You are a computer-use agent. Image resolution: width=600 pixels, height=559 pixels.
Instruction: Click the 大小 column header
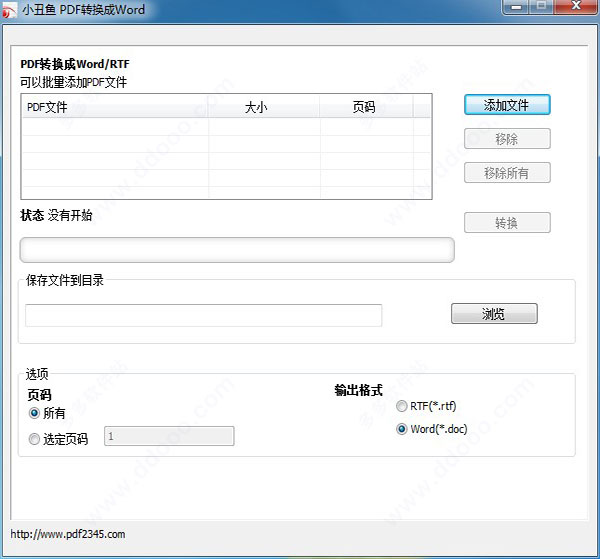[264, 107]
